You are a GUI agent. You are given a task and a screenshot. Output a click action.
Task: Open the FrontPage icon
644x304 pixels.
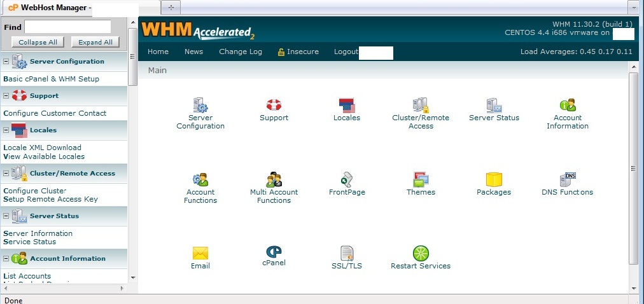[347, 179]
